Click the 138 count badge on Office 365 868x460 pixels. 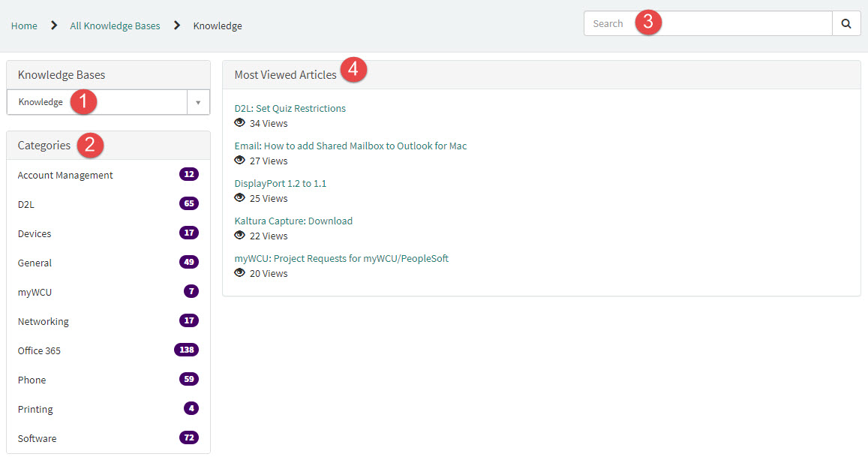click(187, 349)
